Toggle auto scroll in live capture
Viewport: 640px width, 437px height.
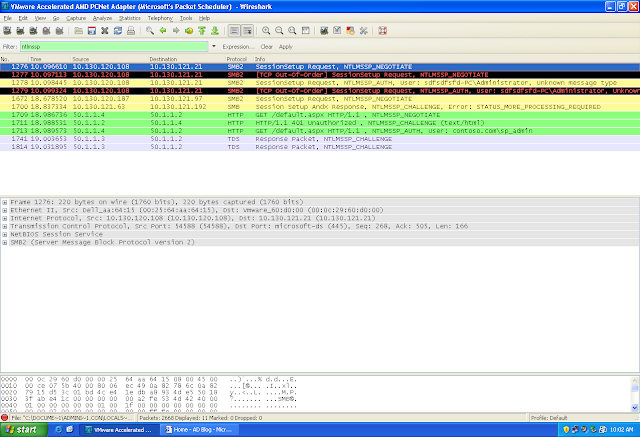(247, 31)
